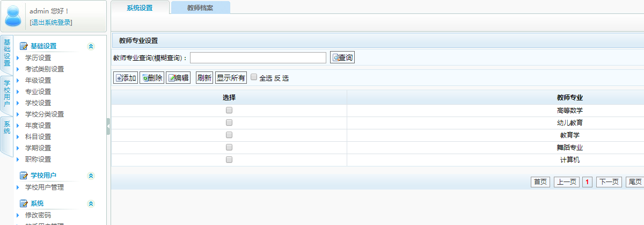Open 学校设置 in the sidebar
This screenshot has width=644, height=225.
coord(38,103)
